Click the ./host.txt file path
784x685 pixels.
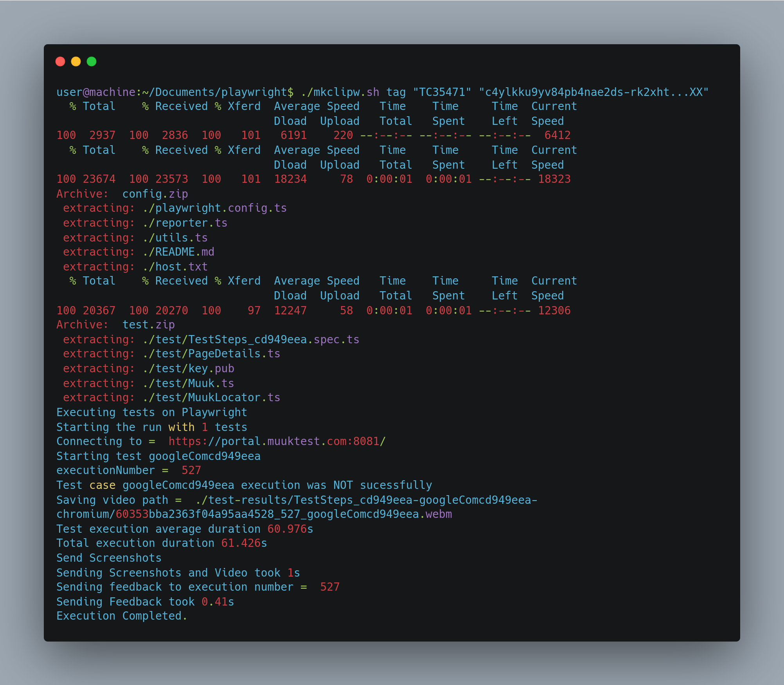tap(175, 267)
